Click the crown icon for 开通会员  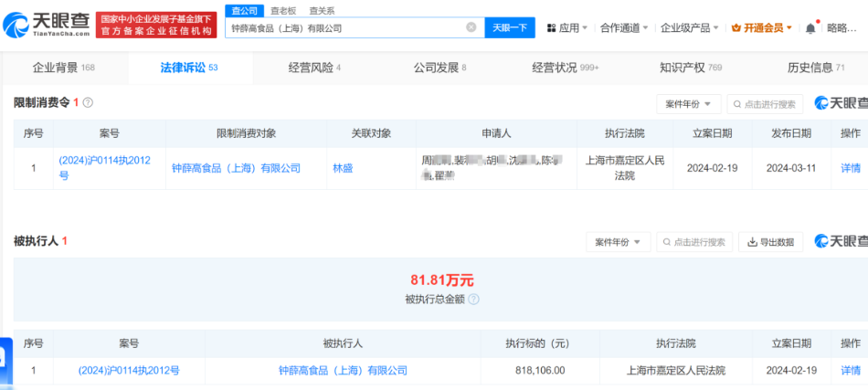point(736,28)
